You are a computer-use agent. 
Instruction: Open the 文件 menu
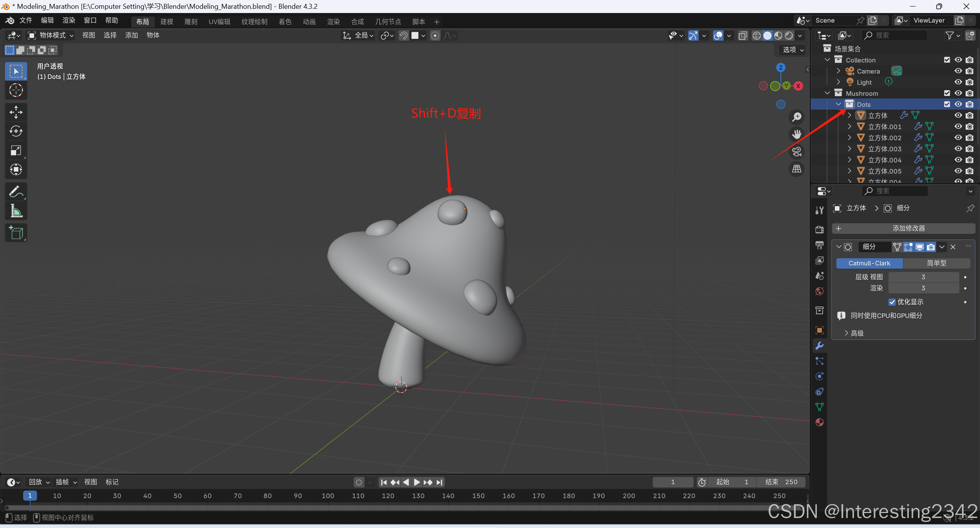tap(26, 20)
